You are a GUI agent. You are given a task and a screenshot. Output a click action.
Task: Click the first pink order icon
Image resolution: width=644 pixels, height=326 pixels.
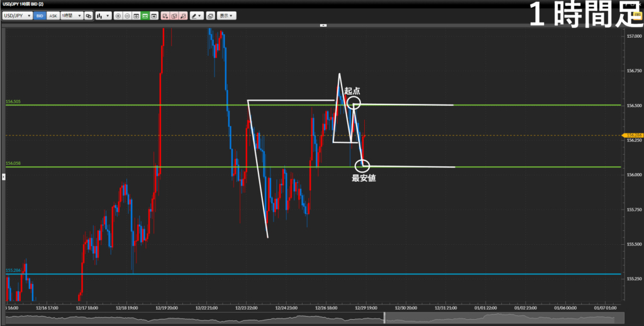pos(164,16)
